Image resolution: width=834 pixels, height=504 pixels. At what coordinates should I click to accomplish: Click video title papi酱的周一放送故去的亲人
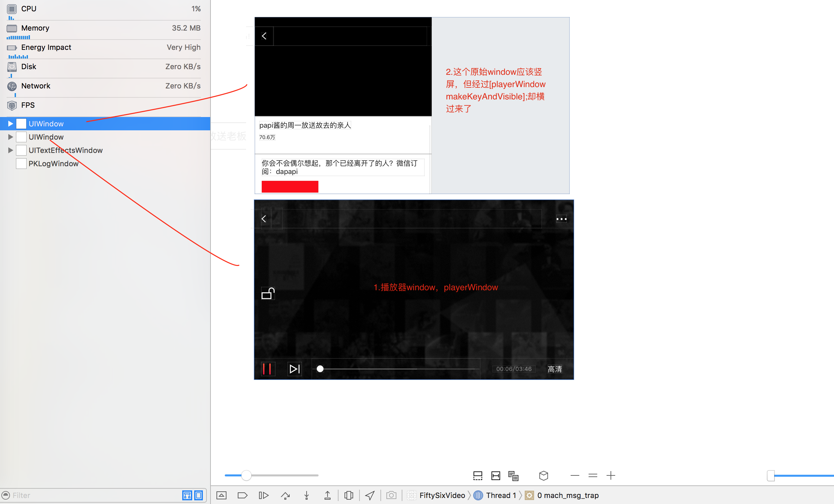[x=305, y=125]
